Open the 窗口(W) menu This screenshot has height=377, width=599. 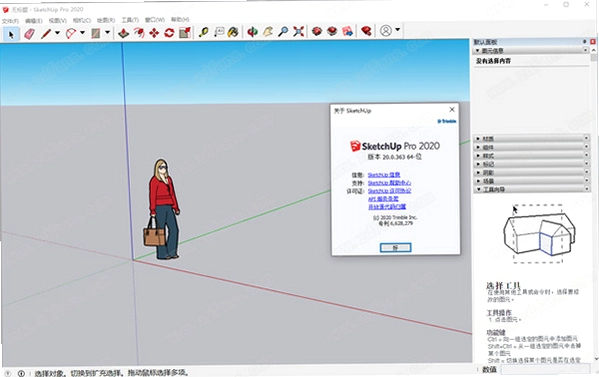click(155, 19)
